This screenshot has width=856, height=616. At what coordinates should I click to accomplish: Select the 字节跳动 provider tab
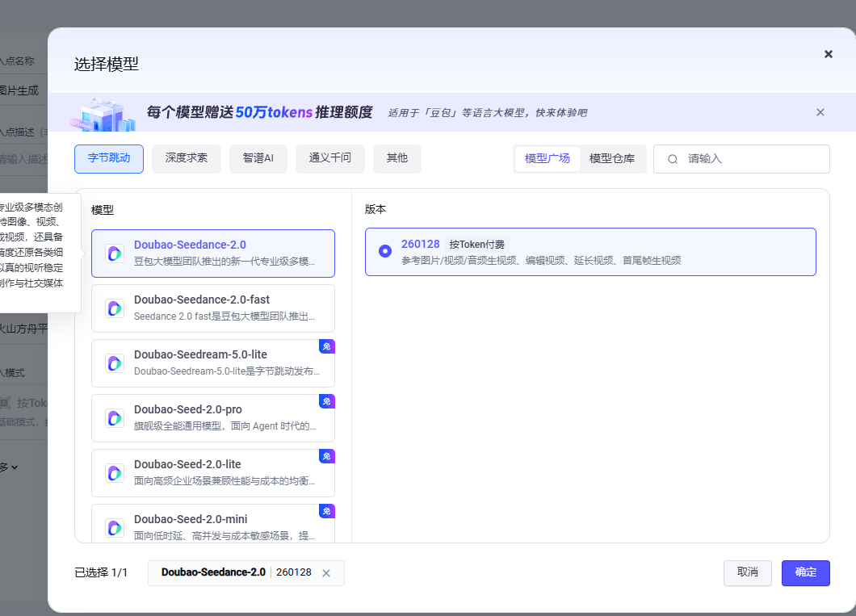[109, 159]
